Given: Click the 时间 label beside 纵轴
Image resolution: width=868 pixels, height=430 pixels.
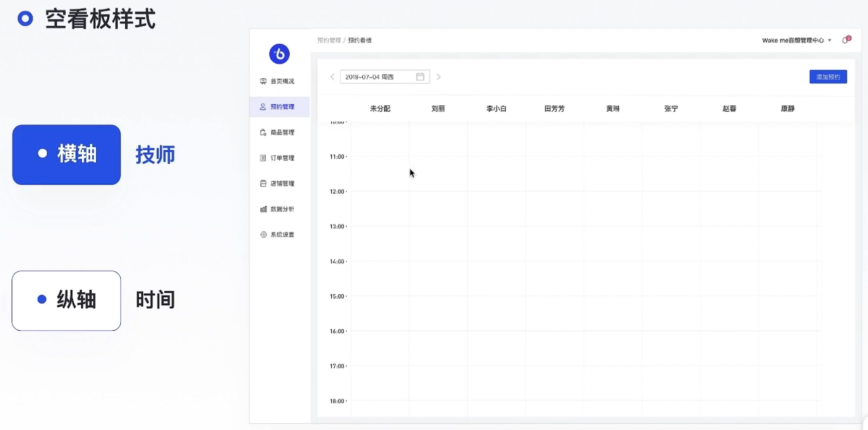Looking at the screenshot, I should tap(155, 300).
